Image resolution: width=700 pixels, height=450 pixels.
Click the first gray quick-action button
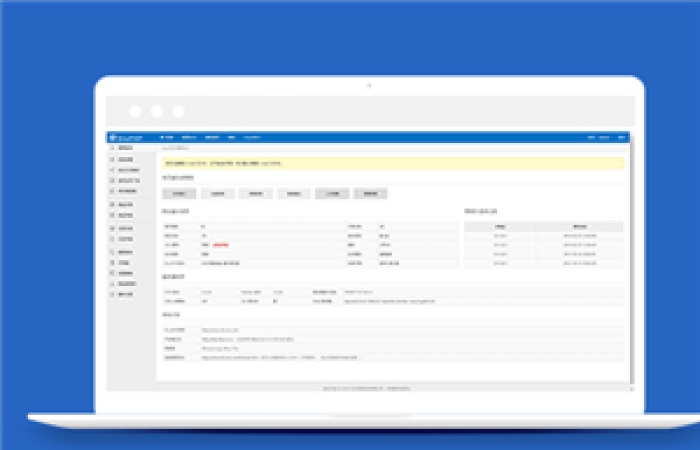click(179, 194)
